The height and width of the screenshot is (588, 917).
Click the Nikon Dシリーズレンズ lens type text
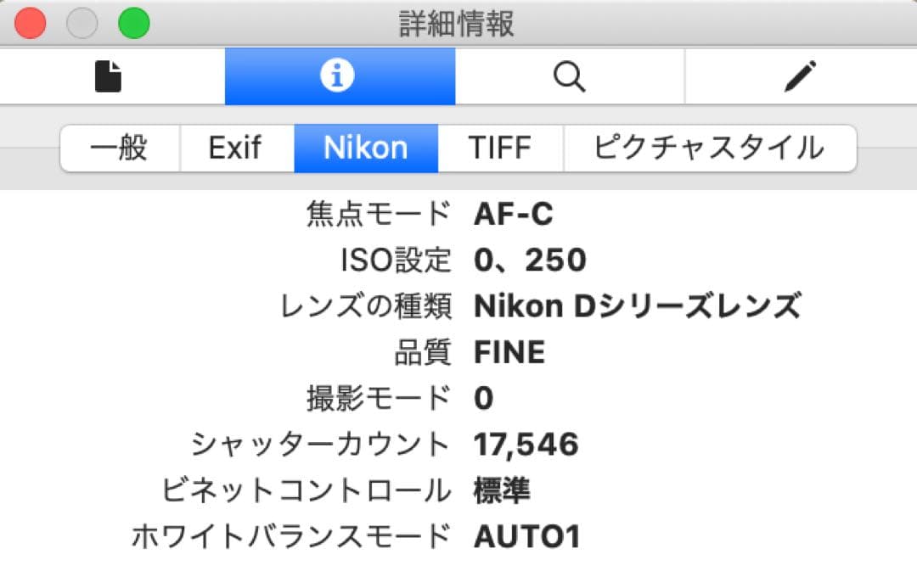pos(638,305)
